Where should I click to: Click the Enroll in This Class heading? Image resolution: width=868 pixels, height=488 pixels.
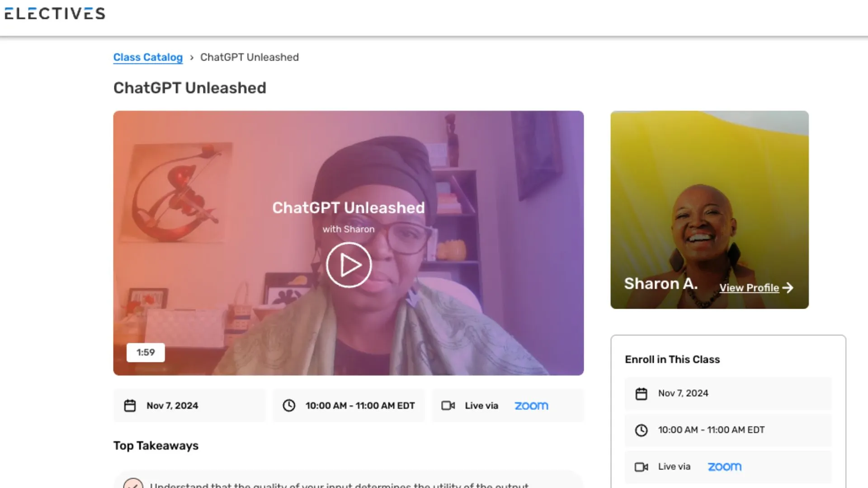[x=672, y=359]
